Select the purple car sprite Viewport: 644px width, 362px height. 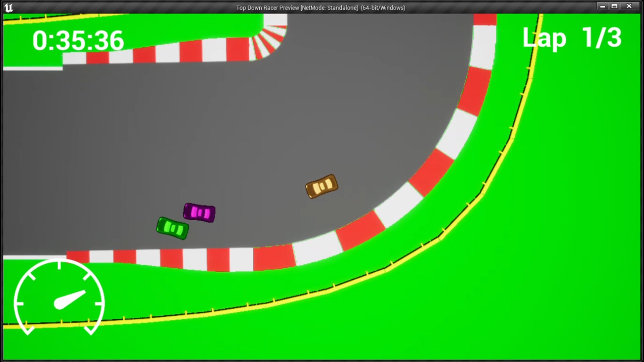click(199, 213)
